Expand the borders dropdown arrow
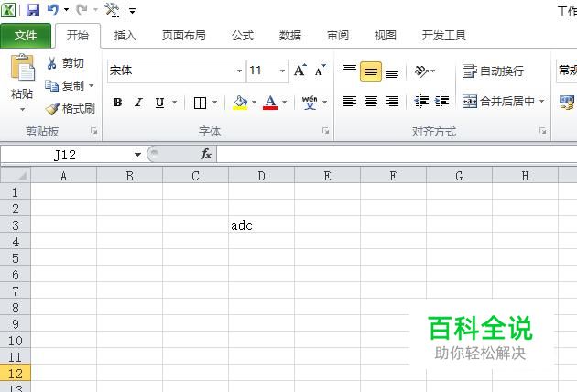 215,102
